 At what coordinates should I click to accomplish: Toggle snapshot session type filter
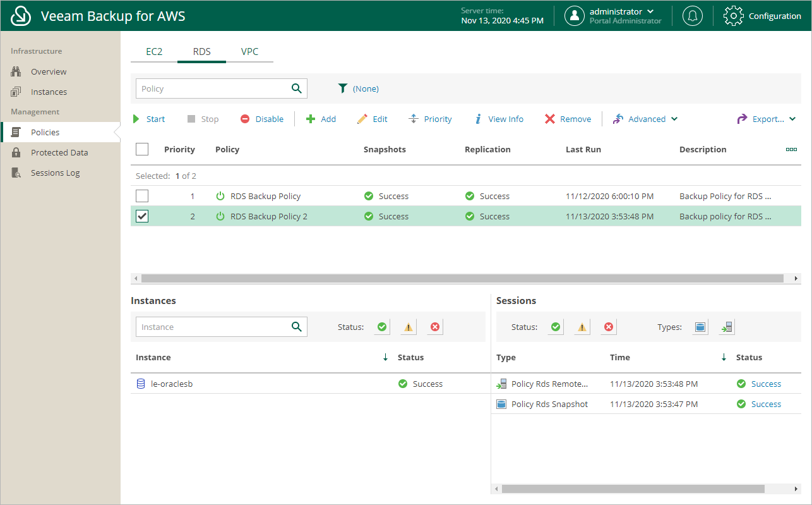click(700, 327)
